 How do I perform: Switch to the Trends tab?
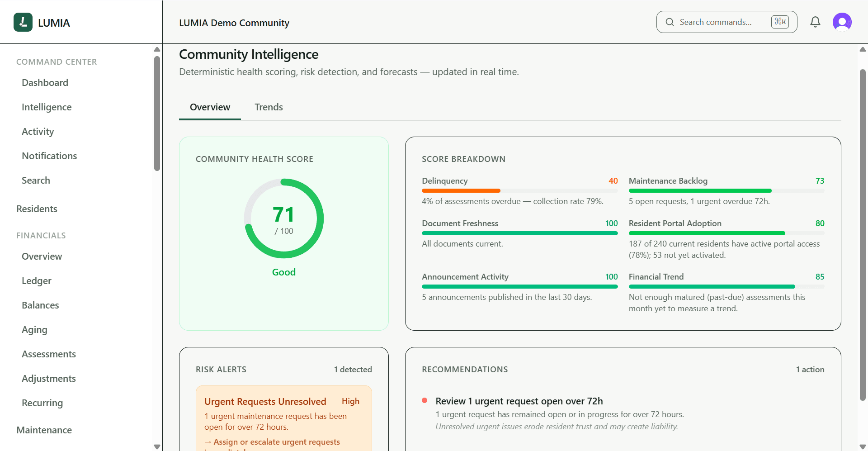click(x=269, y=107)
